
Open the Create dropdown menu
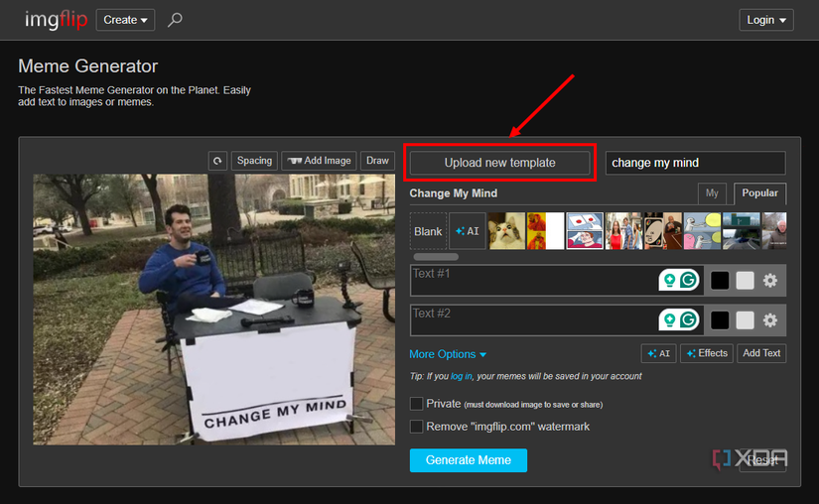(x=125, y=20)
